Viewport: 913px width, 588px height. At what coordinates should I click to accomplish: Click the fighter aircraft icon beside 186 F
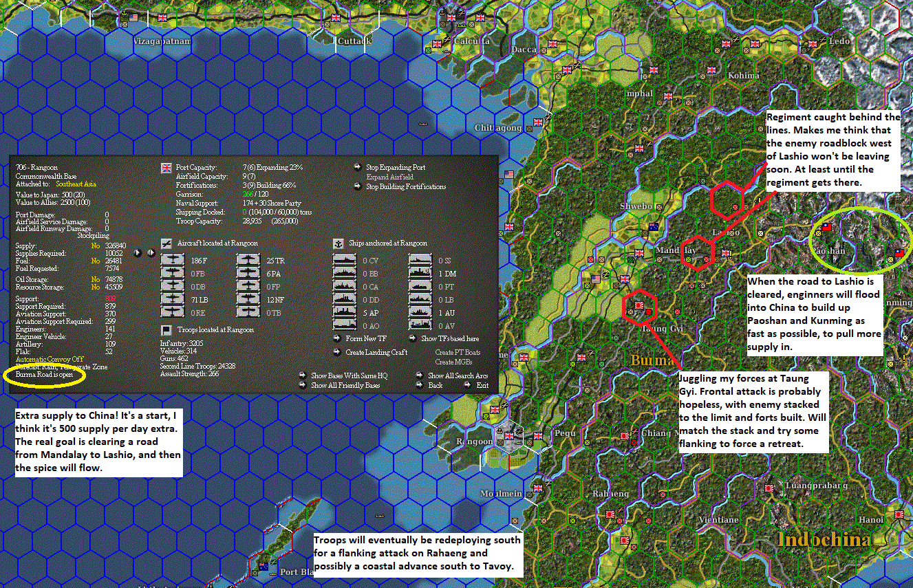(172, 261)
